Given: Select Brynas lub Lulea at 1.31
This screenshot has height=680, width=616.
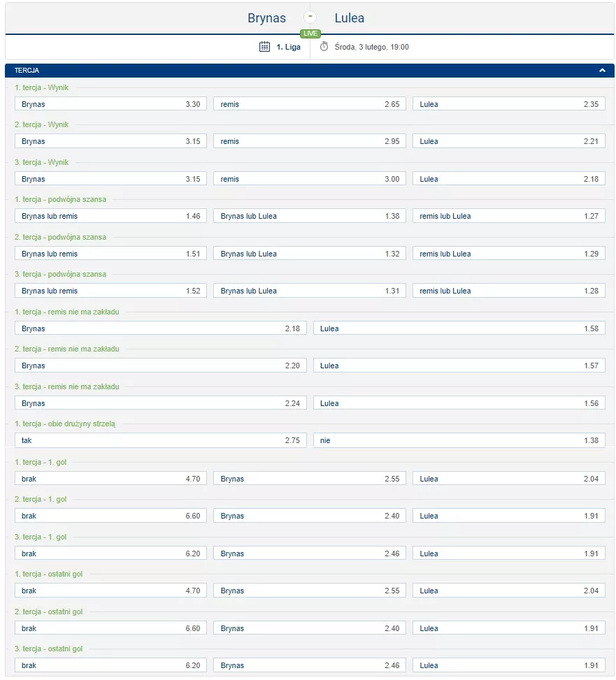Looking at the screenshot, I should click(x=310, y=291).
